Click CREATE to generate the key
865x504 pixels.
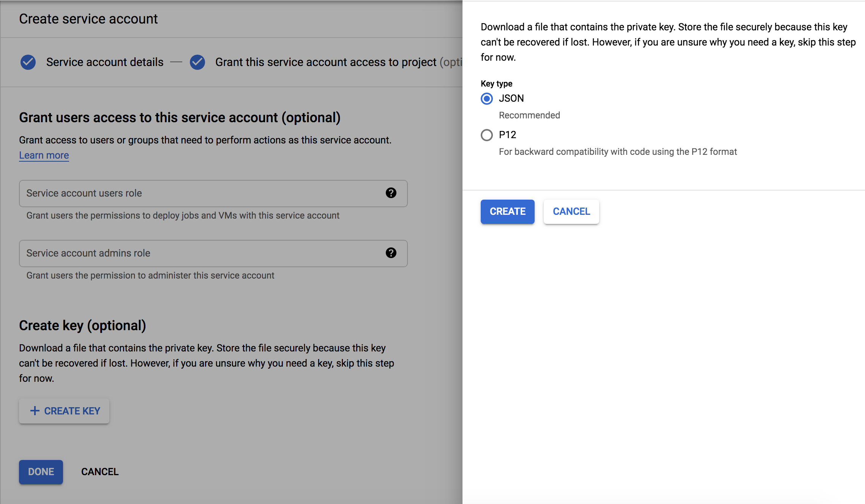click(x=508, y=211)
